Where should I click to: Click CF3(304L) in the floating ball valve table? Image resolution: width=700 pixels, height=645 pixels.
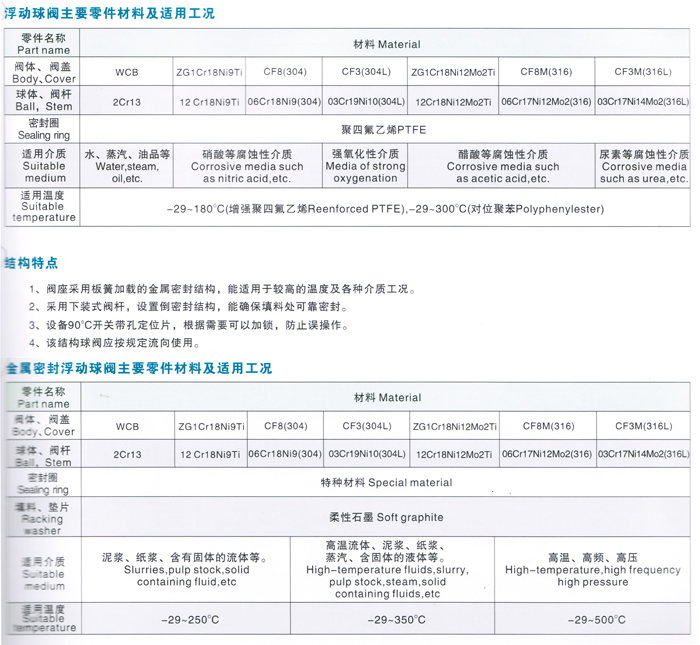pos(366,72)
